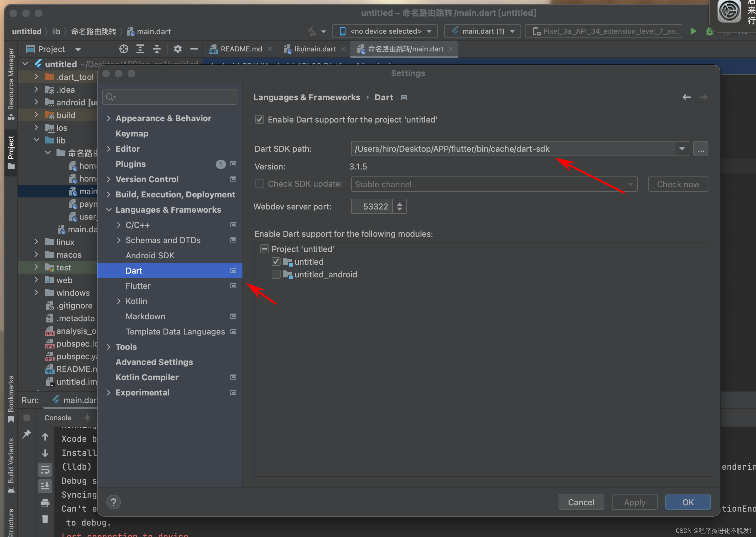Open the no device selected dropdown
This screenshot has height=537, width=756.
click(x=385, y=31)
